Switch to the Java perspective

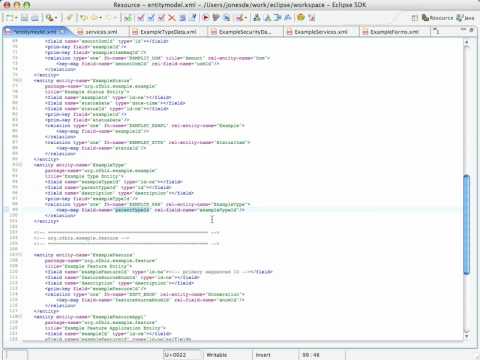click(465, 18)
